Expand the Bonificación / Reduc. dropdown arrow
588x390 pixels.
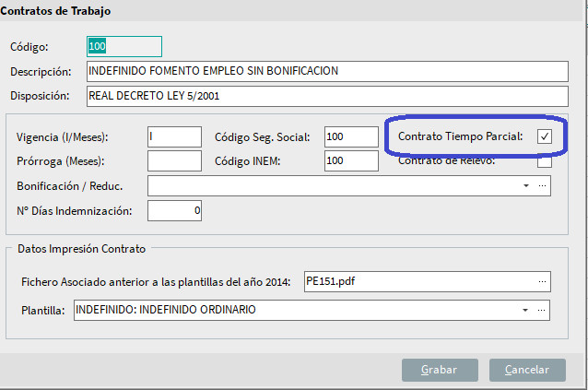[526, 186]
